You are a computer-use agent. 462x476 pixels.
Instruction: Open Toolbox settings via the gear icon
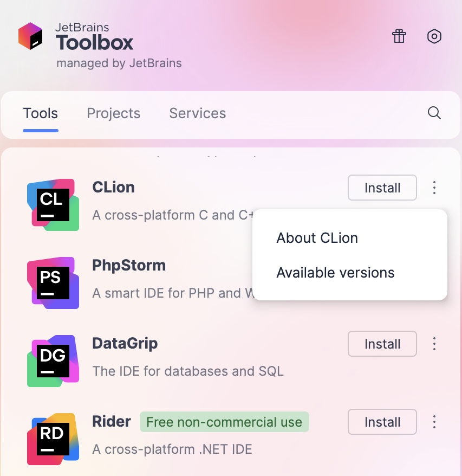pos(434,36)
